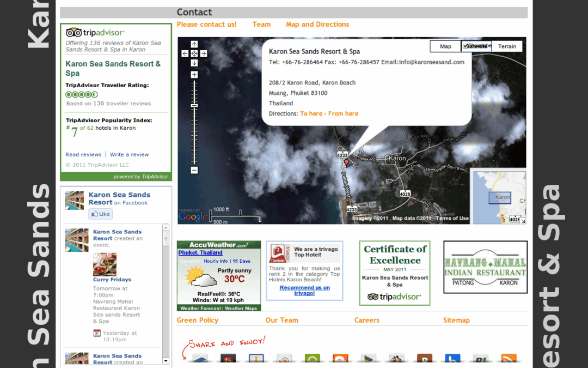Open the 'Please contact us!' tab
588x368 pixels.
click(207, 25)
